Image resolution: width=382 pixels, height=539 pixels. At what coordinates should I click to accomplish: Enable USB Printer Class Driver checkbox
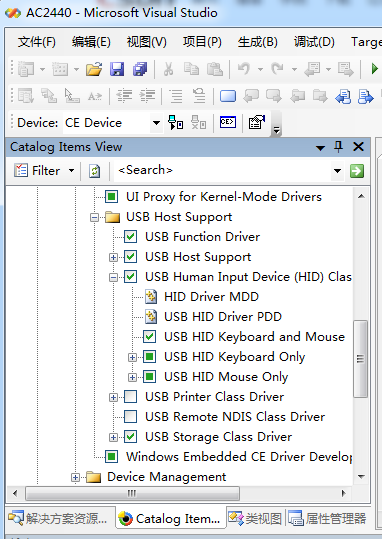click(x=131, y=397)
